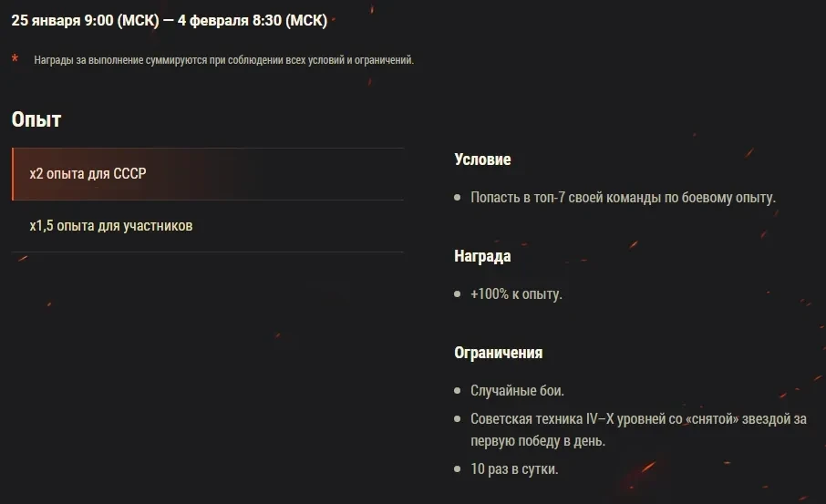826x504 pixels.
Task: Click the "Награда" heading
Action: (x=482, y=256)
